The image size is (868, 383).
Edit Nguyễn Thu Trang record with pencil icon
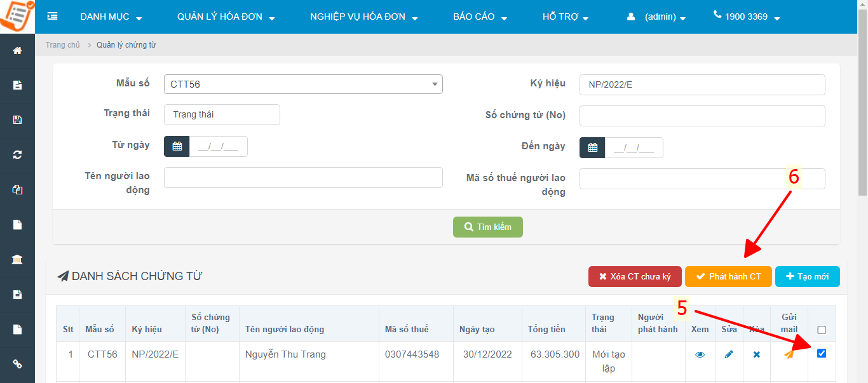(729, 354)
